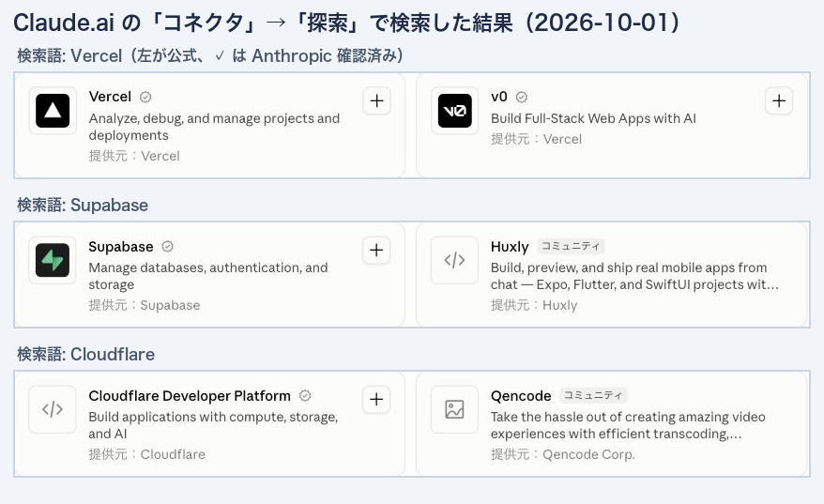
Task: Click the v0 logo icon
Action: pyautogui.click(x=454, y=111)
